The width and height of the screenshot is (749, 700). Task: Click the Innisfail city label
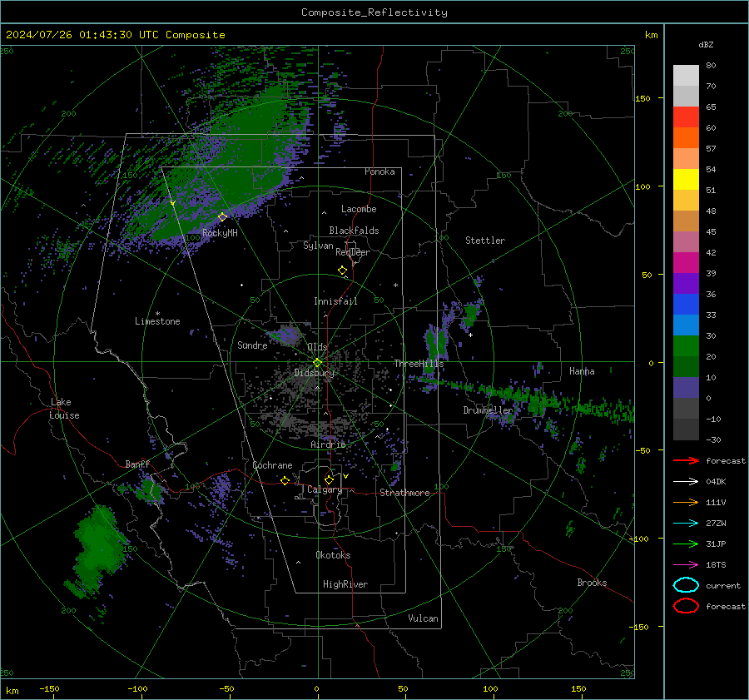(x=335, y=301)
